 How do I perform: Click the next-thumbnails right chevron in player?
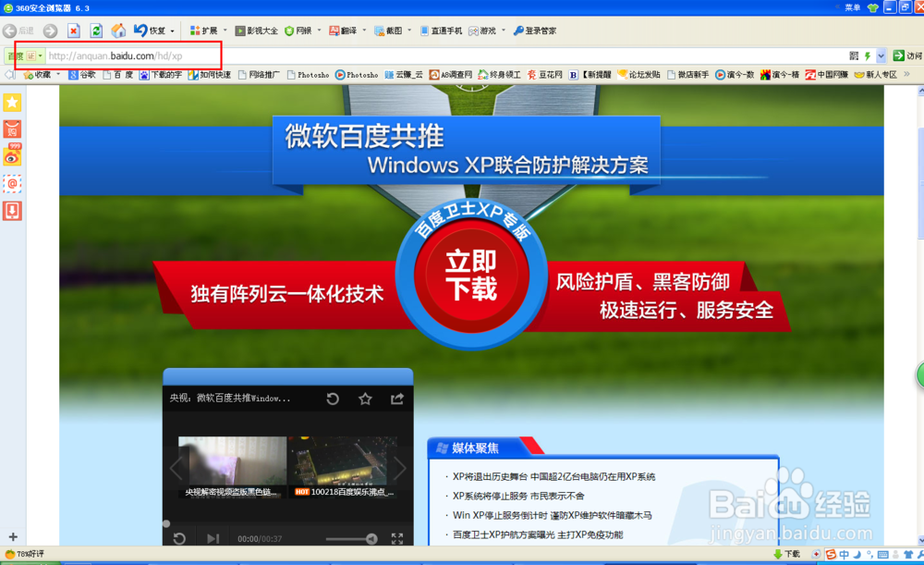tap(400, 469)
